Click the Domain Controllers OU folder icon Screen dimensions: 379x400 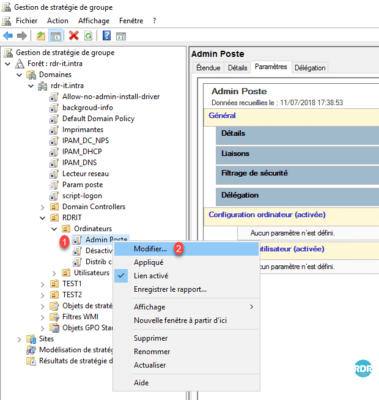[54, 207]
